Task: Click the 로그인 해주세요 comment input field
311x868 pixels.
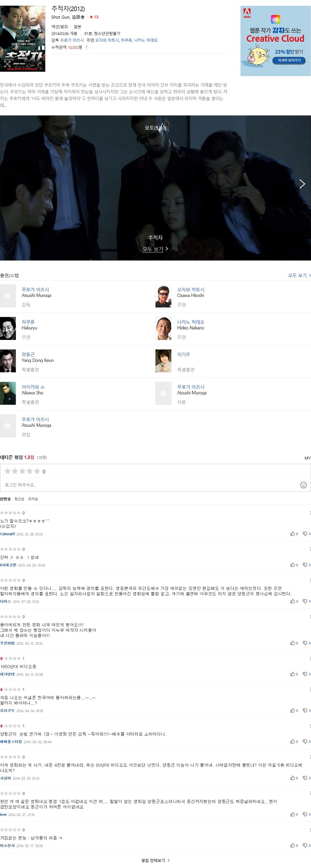Action: pyautogui.click(x=150, y=485)
